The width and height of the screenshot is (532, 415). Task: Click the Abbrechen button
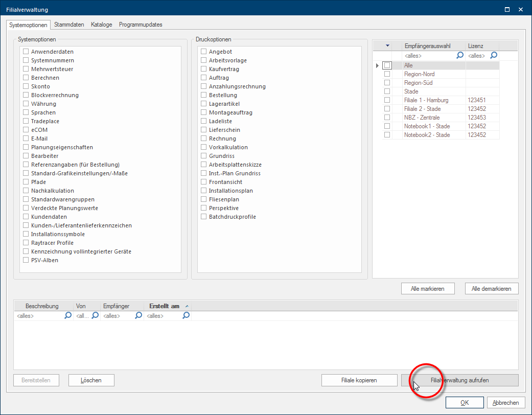(x=505, y=403)
